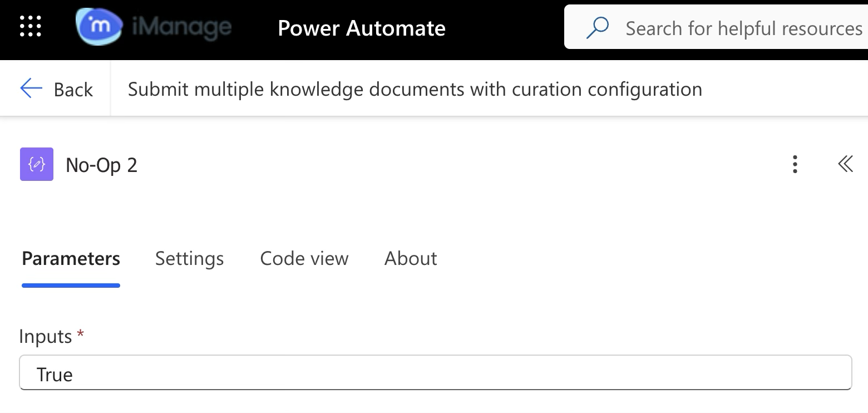Click the search magnifier icon
The image size is (868, 413).
point(598,28)
